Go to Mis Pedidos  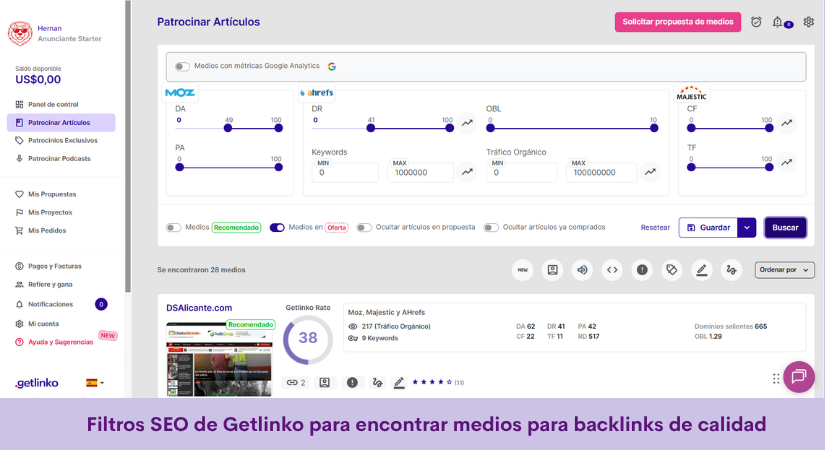click(47, 231)
